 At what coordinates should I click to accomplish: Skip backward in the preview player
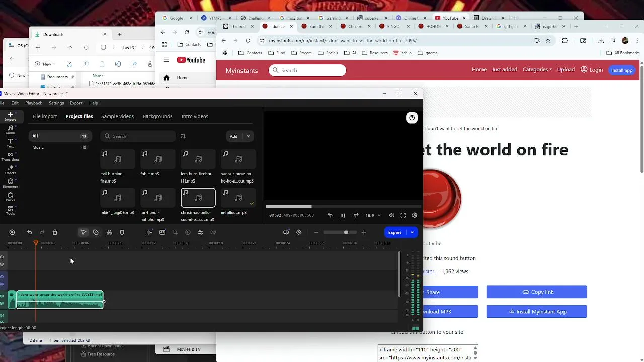[330, 215]
